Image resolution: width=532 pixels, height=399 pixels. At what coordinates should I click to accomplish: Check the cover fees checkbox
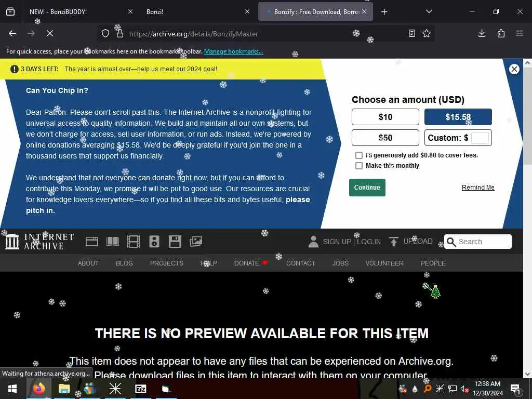click(x=358, y=155)
